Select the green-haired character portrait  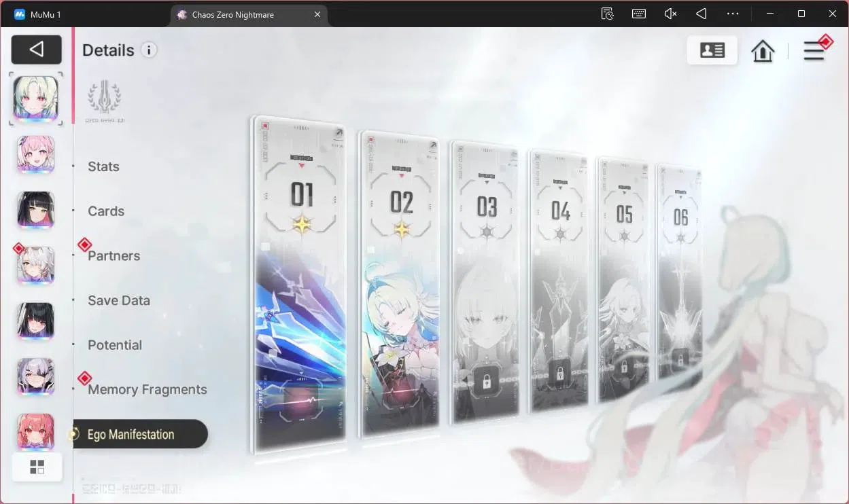[36, 98]
